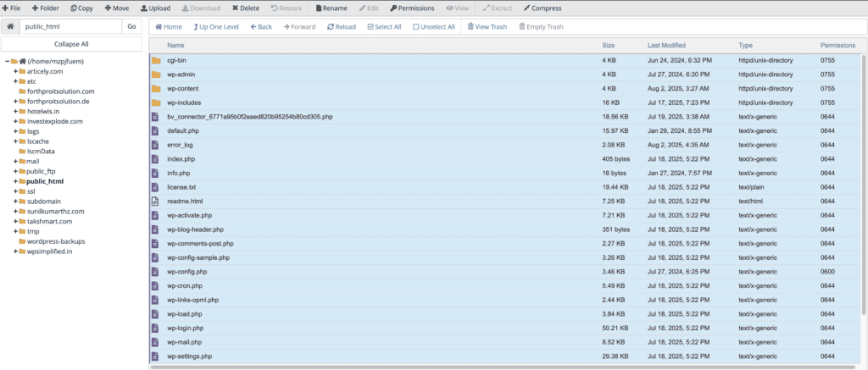Sort by the Type column header
The height and width of the screenshot is (370, 868).
pyautogui.click(x=745, y=46)
